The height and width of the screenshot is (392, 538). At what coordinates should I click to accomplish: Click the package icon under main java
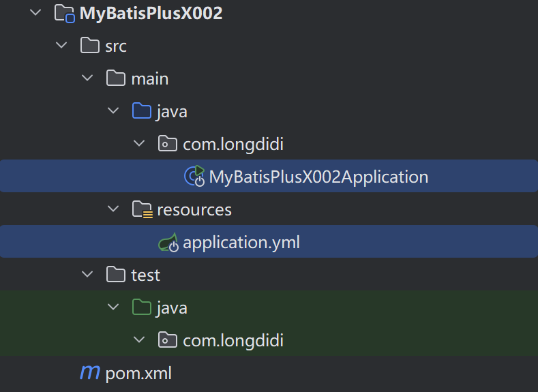168,143
